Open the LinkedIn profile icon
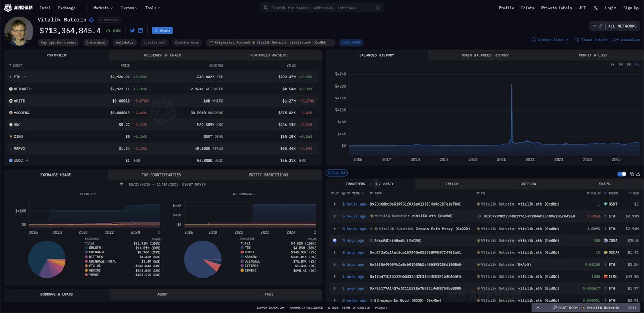 point(141,31)
